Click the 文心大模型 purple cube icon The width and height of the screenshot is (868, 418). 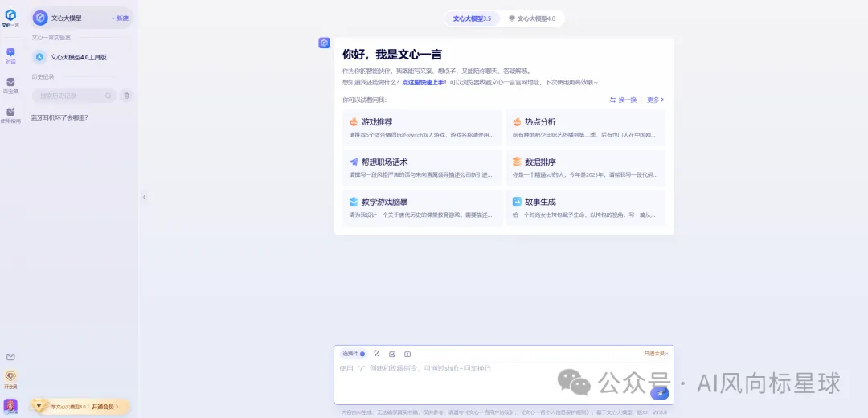[x=40, y=18]
